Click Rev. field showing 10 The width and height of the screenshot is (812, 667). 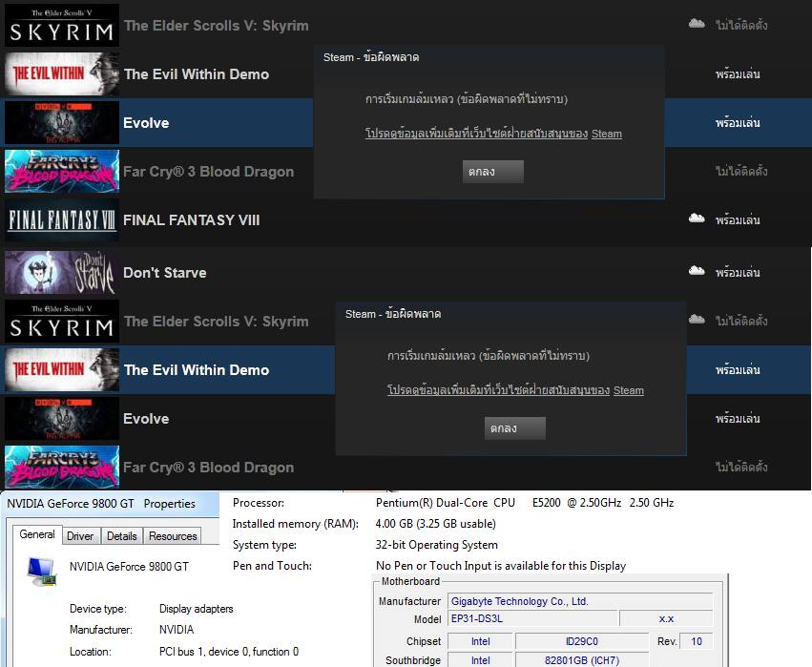pos(696,641)
